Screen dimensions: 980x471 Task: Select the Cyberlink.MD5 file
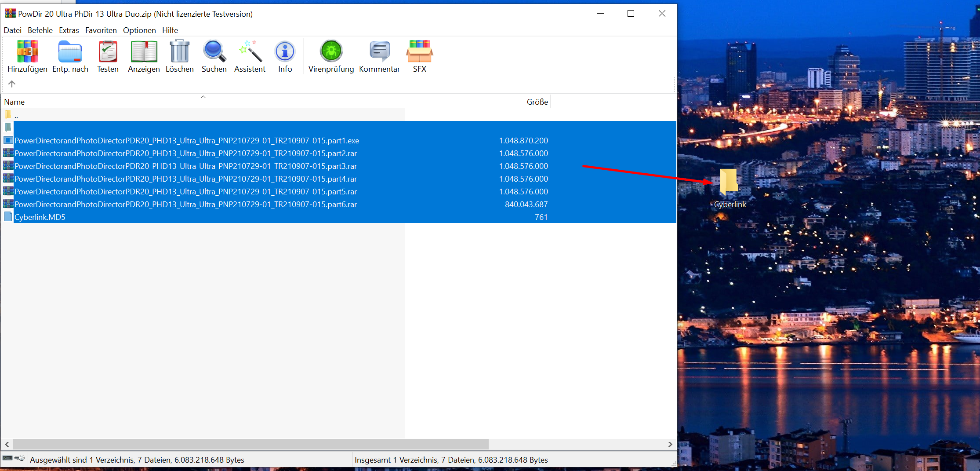click(x=40, y=217)
